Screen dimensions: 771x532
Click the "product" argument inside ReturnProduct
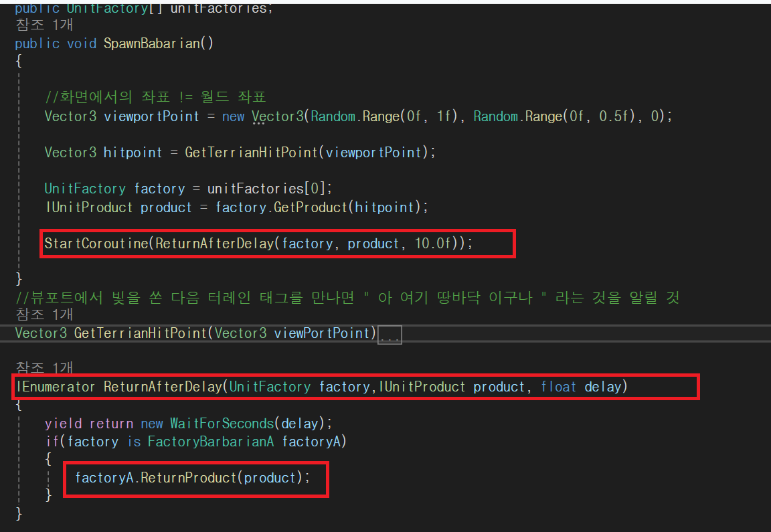point(270,478)
